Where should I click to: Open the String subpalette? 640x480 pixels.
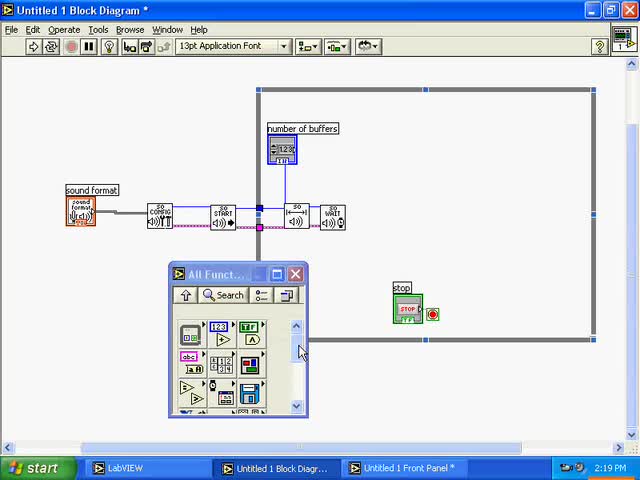pos(191,364)
